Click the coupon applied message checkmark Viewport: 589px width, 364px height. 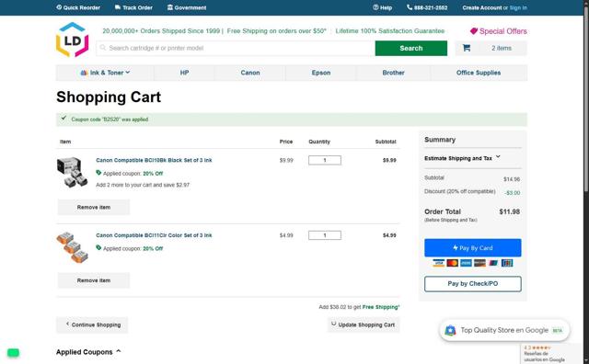(x=64, y=119)
